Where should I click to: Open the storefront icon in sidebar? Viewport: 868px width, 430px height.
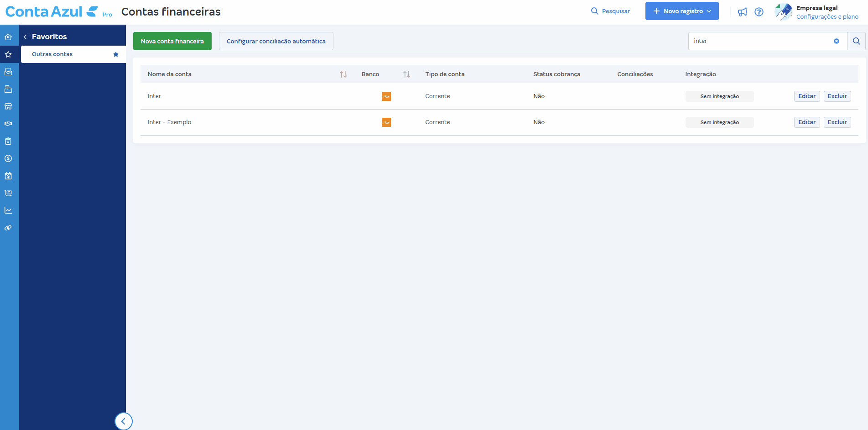[x=8, y=106]
